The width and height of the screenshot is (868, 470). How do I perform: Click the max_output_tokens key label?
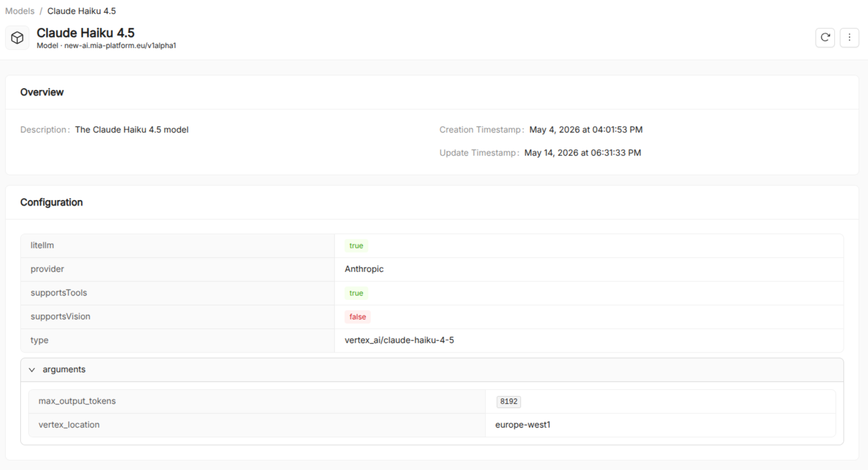pos(77,401)
